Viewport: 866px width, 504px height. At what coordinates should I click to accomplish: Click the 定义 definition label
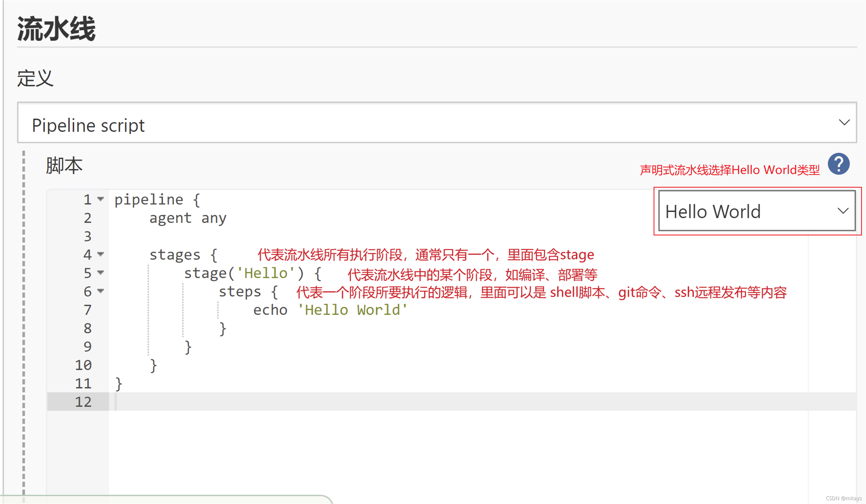pyautogui.click(x=35, y=78)
